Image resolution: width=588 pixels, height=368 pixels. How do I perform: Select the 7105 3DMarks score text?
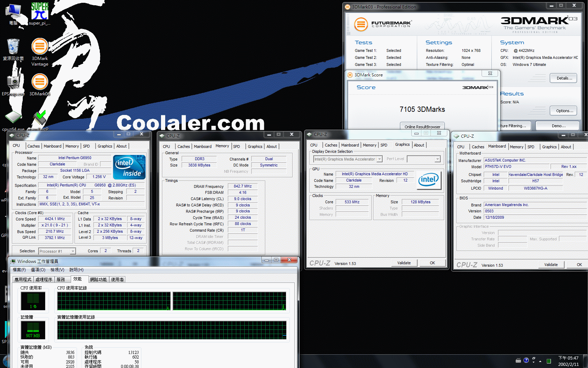pyautogui.click(x=422, y=109)
